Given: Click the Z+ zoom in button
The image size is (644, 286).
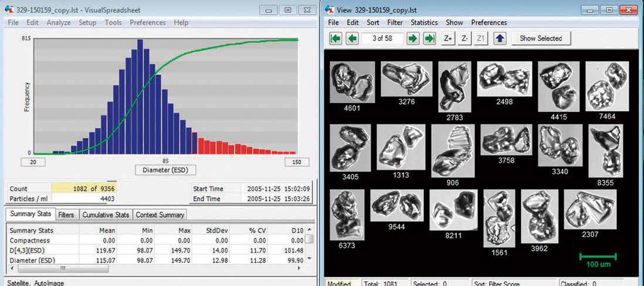Looking at the screenshot, I should coord(448,39).
